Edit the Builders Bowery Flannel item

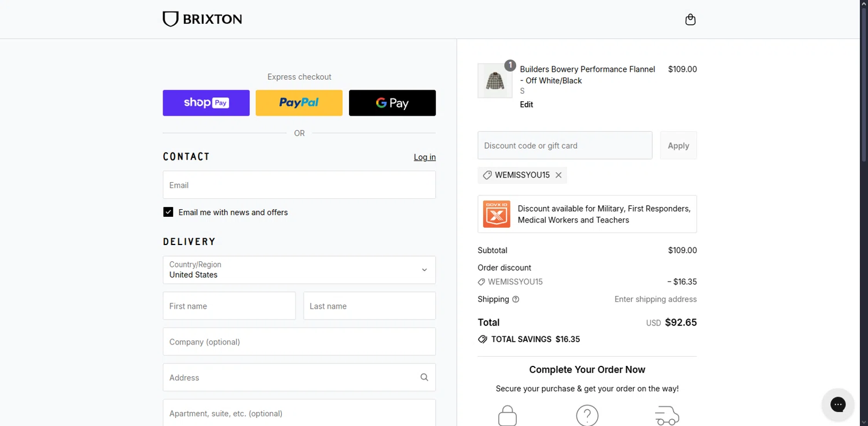pos(527,105)
